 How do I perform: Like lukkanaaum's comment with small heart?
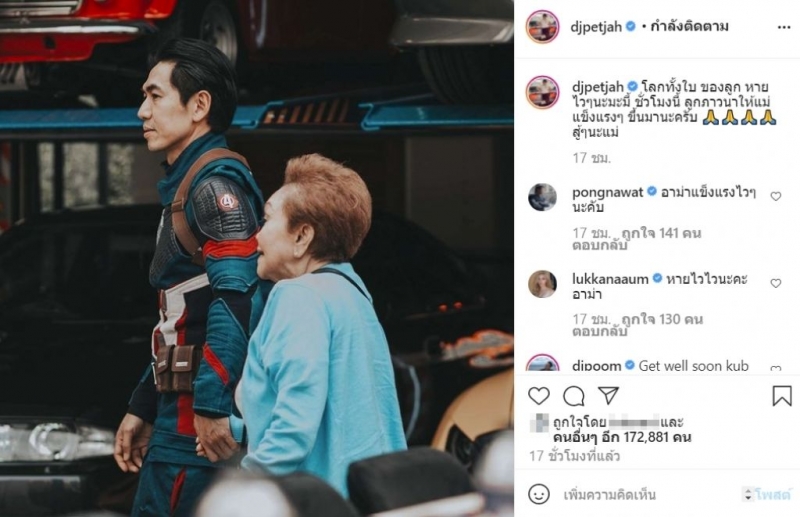click(x=776, y=283)
